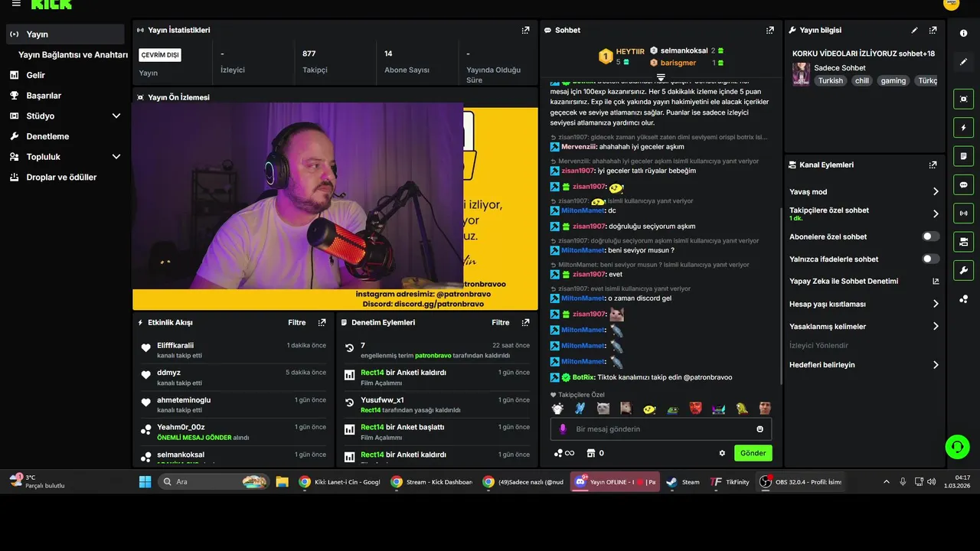
Task: Open Filtre in Denetim Eylemleri panel
Action: [501, 323]
